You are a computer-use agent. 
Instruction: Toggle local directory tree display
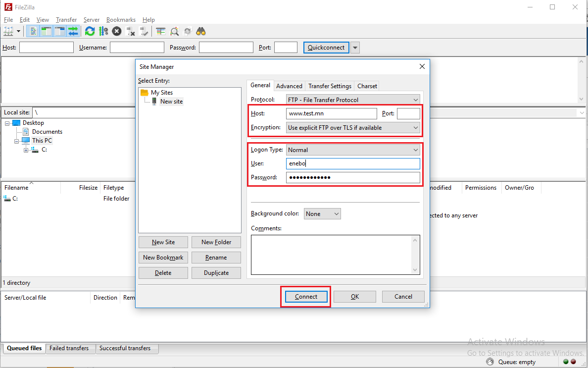pos(47,32)
